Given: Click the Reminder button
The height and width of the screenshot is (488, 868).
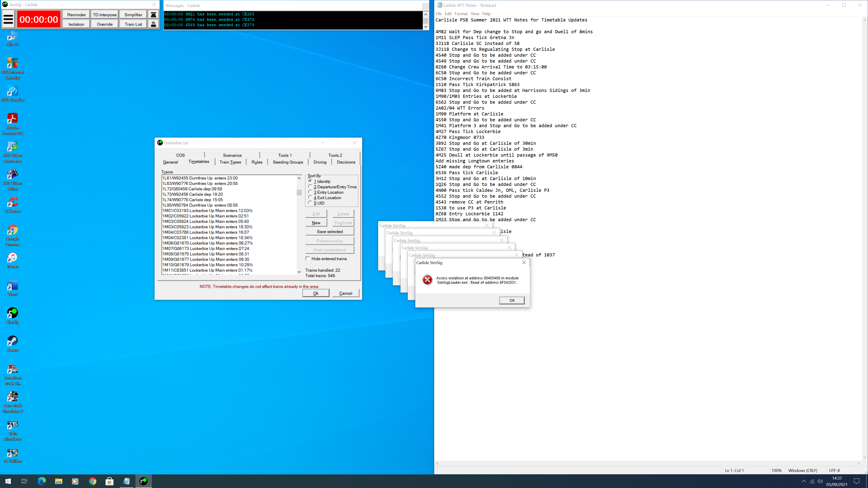Looking at the screenshot, I should (76, 14).
